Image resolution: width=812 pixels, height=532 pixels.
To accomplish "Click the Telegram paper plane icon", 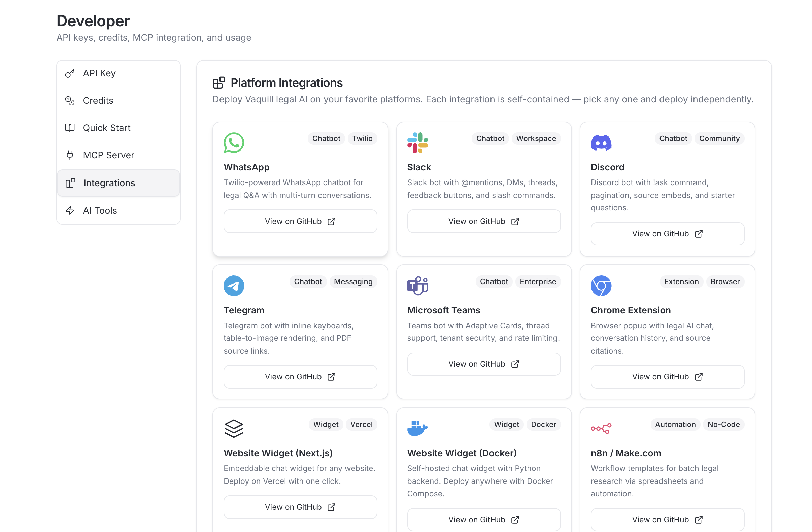I will pyautogui.click(x=234, y=286).
